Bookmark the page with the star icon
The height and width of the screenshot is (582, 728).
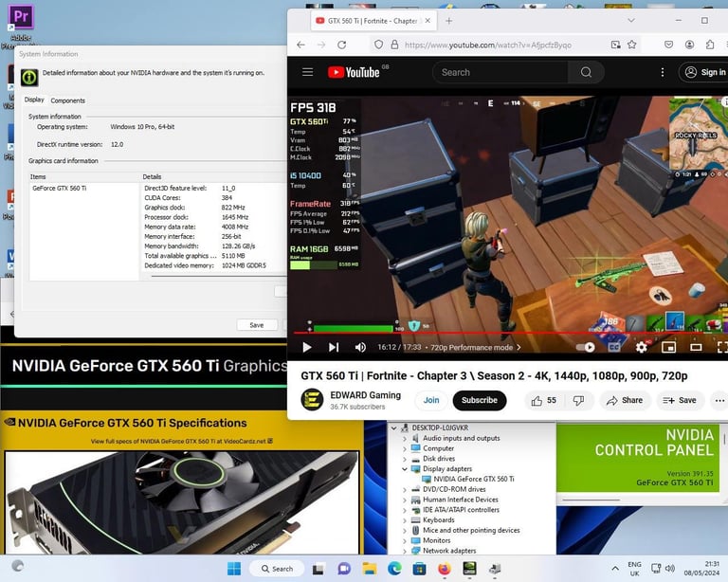632,45
